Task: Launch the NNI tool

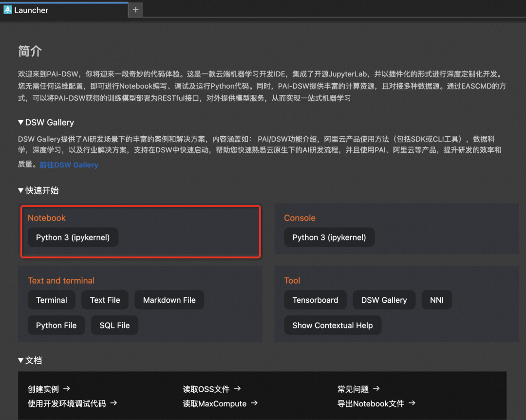Action: (437, 300)
